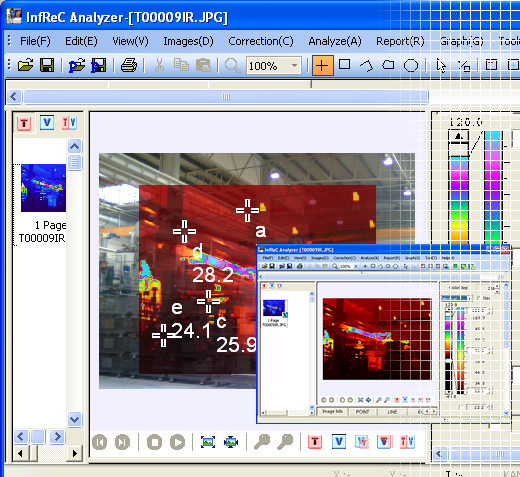Show visible only with the bottom V button
The image size is (520, 477).
(339, 442)
